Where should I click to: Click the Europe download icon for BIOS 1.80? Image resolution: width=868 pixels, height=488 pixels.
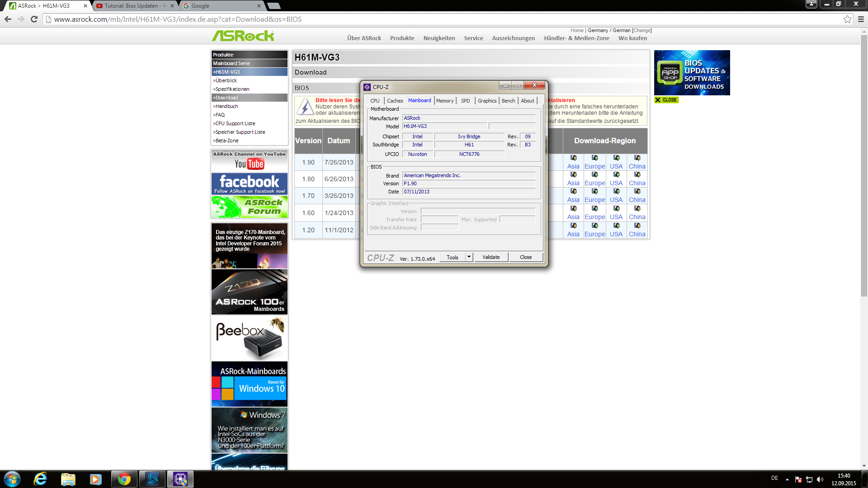pyautogui.click(x=594, y=175)
